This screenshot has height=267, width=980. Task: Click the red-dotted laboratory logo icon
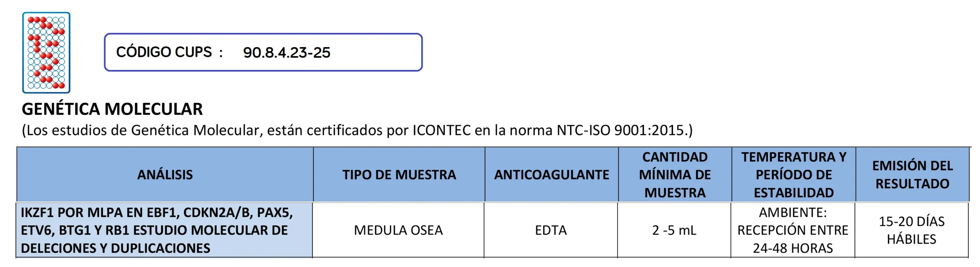click(46, 52)
